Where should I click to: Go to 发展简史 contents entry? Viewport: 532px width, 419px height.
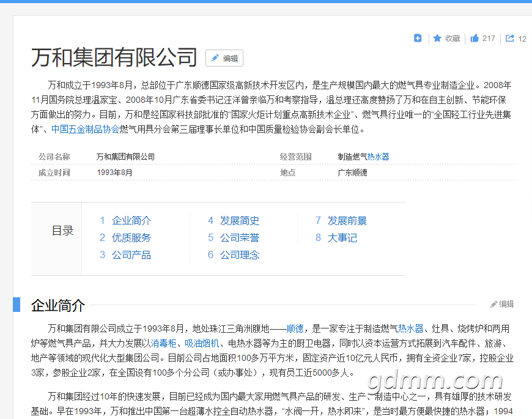[x=239, y=220]
